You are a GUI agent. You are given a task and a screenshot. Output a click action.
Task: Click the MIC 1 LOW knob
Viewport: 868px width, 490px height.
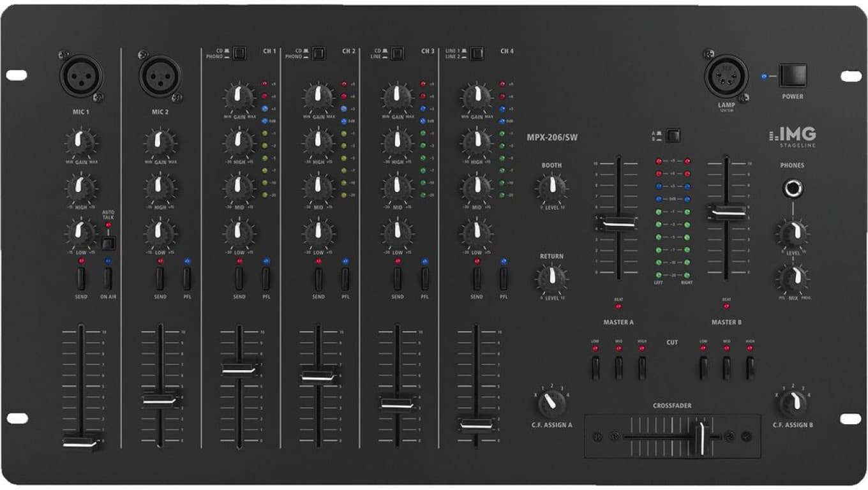click(81, 233)
